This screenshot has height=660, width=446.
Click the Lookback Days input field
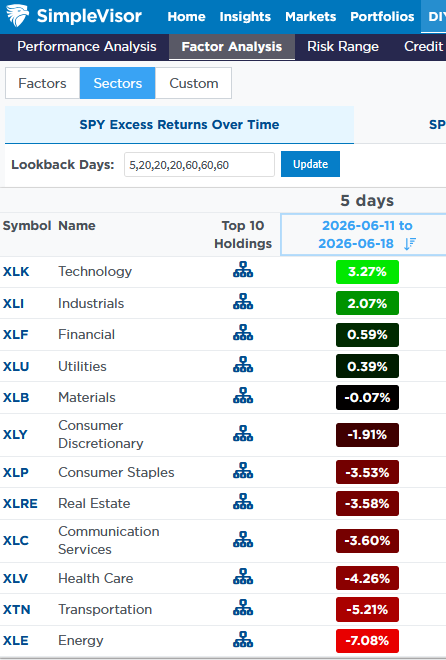[199, 165]
